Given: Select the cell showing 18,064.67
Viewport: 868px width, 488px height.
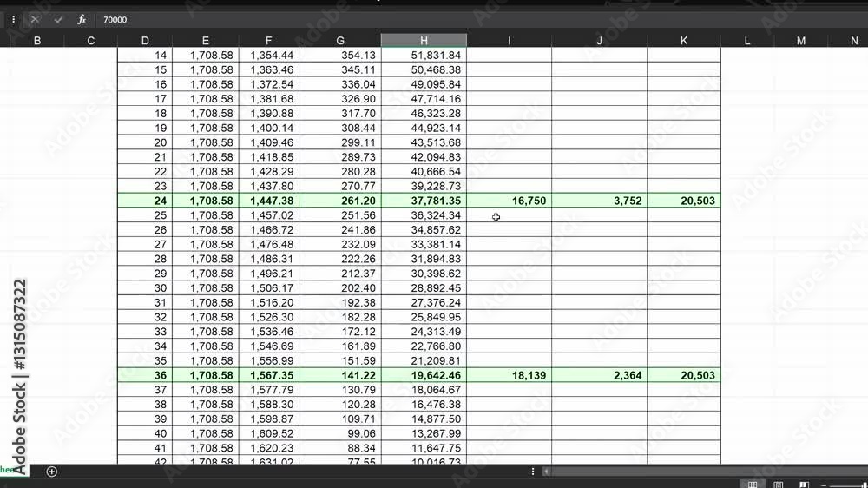Looking at the screenshot, I should tap(424, 390).
